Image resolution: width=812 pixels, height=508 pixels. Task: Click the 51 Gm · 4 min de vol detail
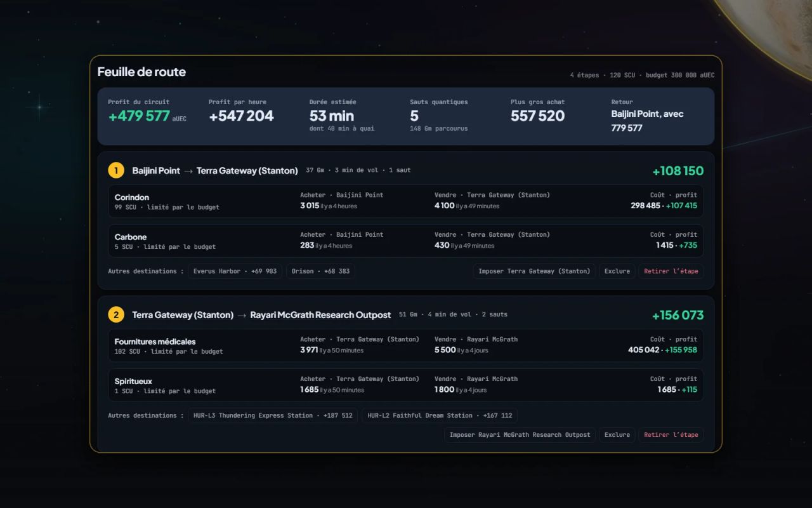click(x=453, y=314)
